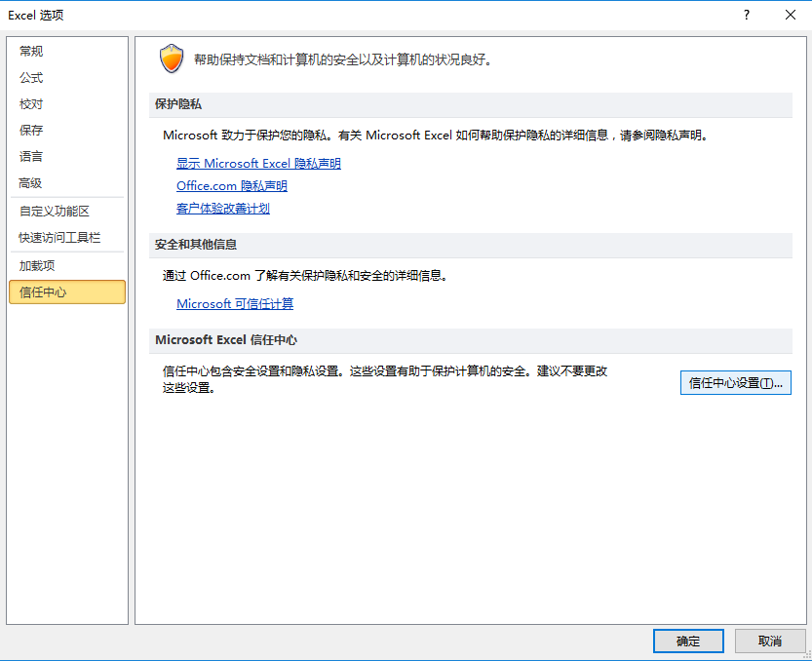Select the 语言 category
Viewport: 812px width, 661px height.
point(32,157)
